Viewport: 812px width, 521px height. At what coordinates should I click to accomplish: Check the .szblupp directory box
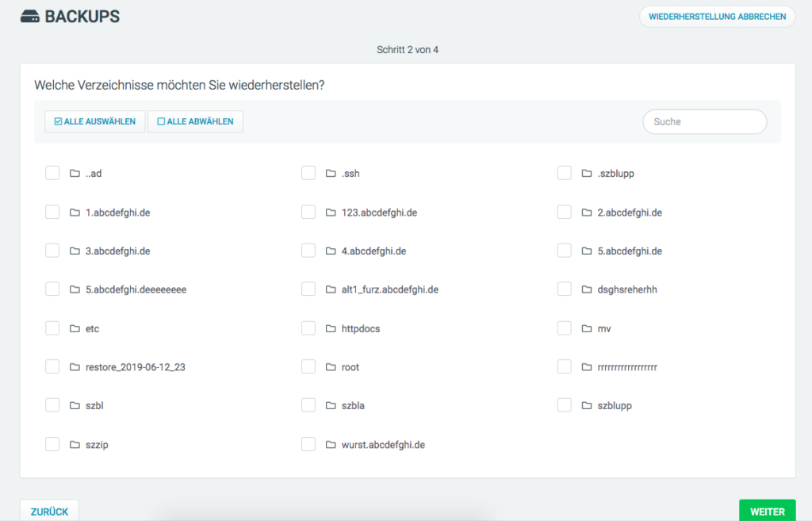(564, 172)
